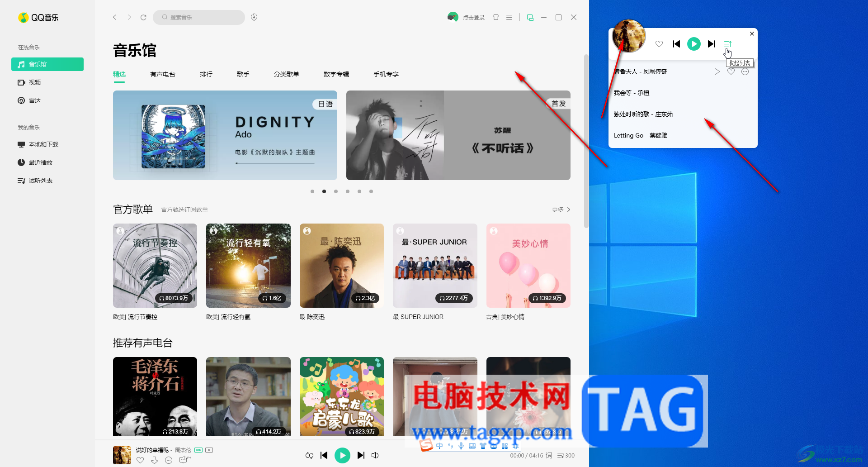Open more options for 奢香夫人

click(745, 71)
